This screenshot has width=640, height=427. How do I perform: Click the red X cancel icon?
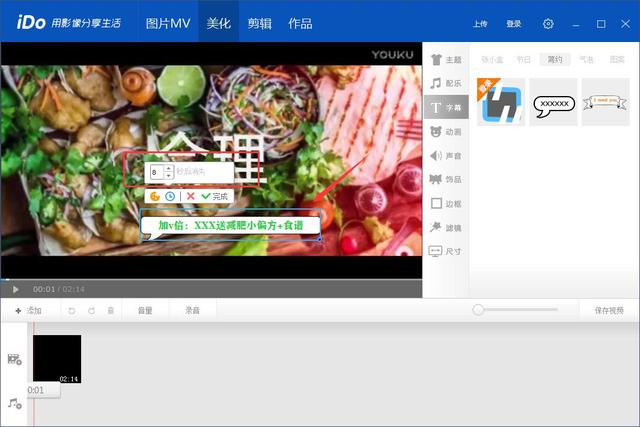[190, 196]
